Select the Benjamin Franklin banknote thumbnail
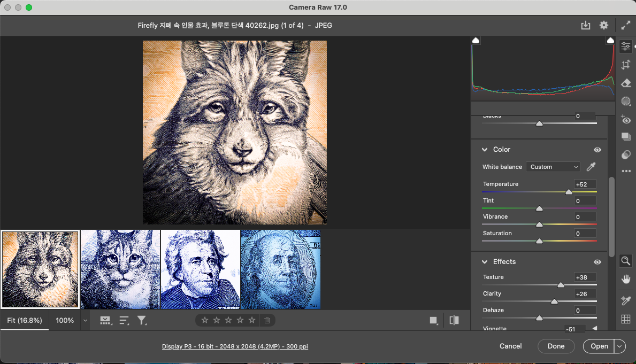This screenshot has height=364, width=636. pyautogui.click(x=281, y=269)
